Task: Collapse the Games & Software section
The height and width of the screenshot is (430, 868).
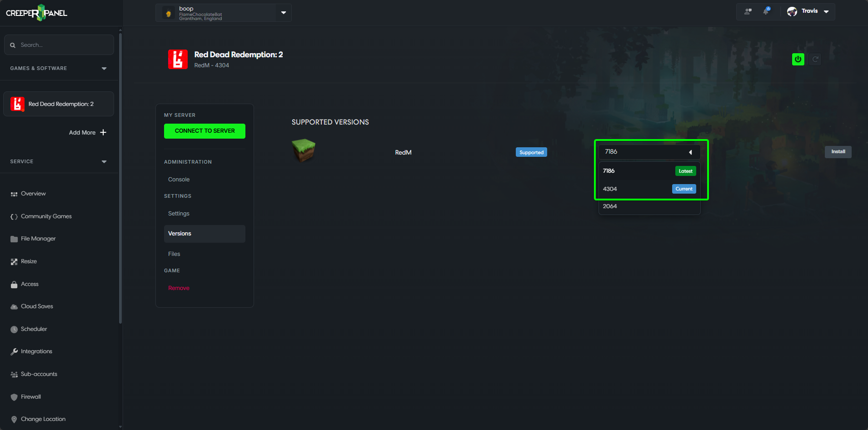Action: point(104,69)
